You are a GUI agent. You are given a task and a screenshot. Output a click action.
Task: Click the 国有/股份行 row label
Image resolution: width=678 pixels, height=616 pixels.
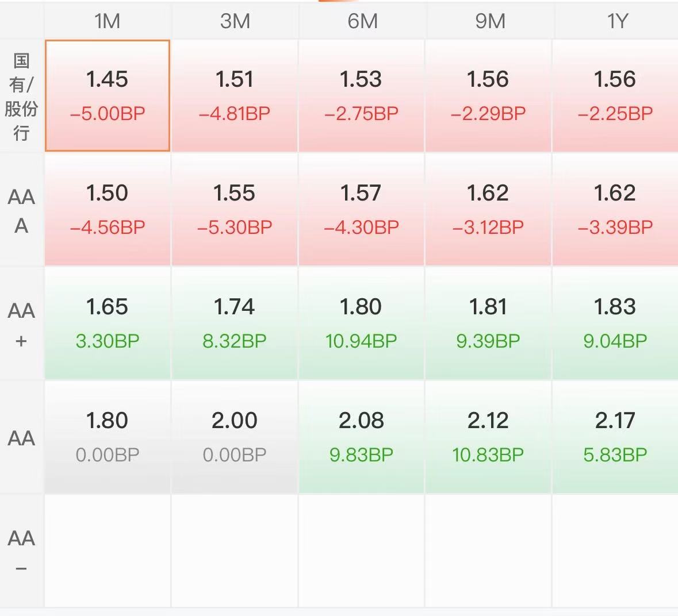(x=22, y=96)
